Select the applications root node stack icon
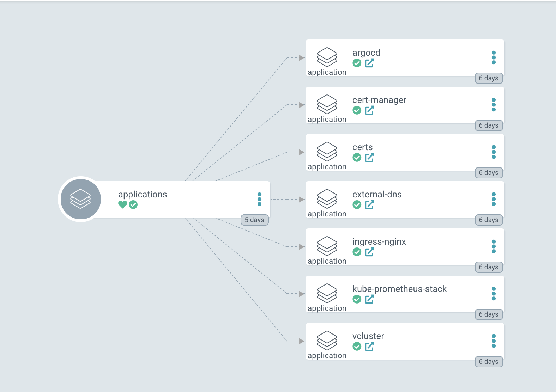Viewport: 556px width, 392px height. coord(81,199)
